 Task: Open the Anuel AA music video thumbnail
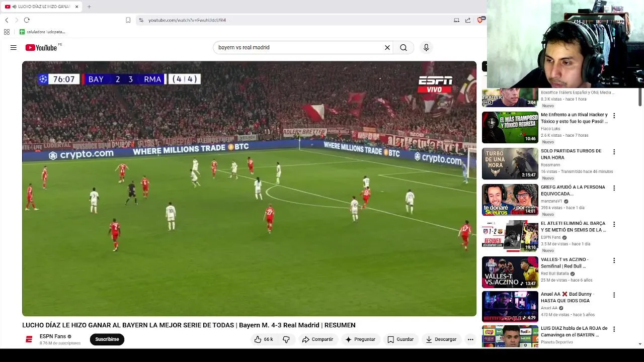pos(510,306)
